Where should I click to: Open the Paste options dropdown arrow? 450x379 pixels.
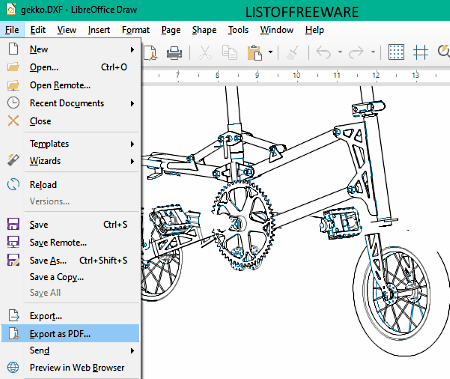(270, 52)
